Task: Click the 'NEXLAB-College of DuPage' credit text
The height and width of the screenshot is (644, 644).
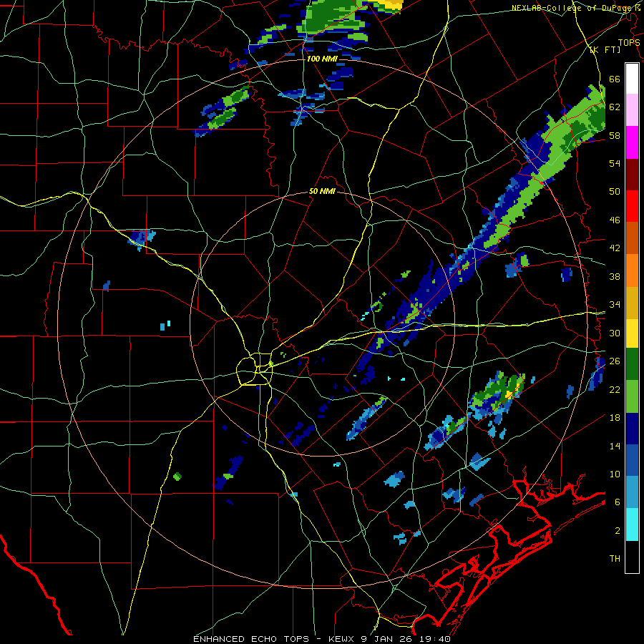Action: tap(572, 8)
